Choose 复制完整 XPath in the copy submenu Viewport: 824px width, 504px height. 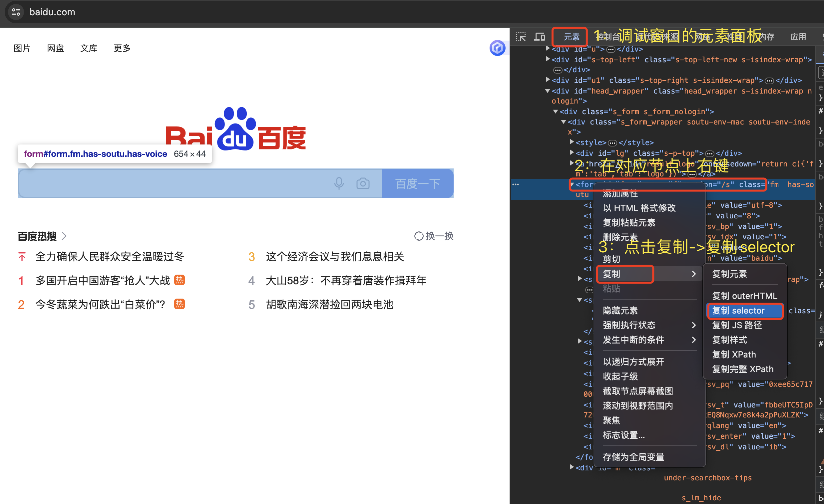point(745,369)
